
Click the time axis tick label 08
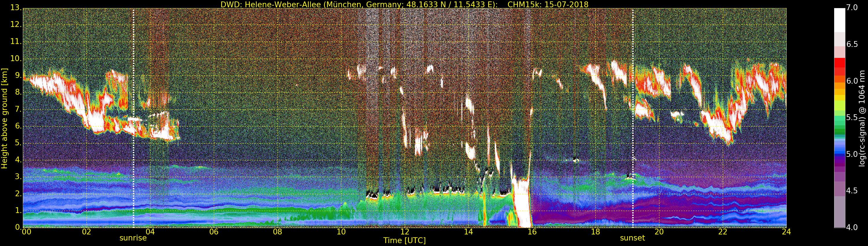click(x=277, y=232)
